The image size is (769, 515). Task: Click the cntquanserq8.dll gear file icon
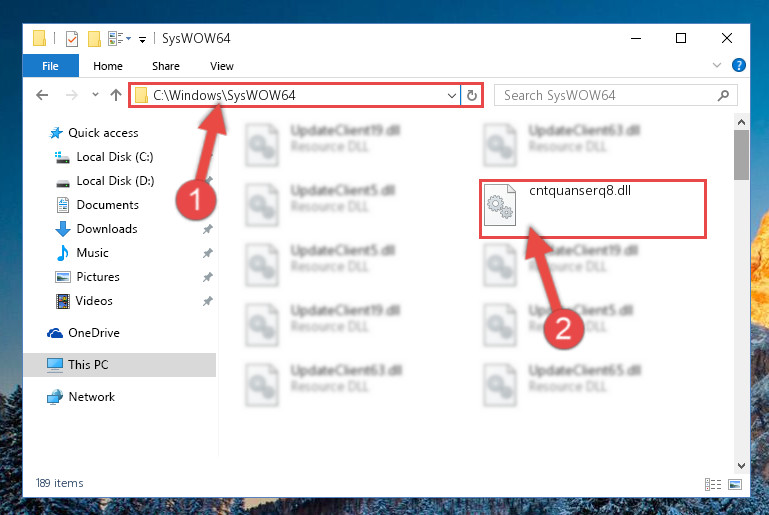(x=500, y=205)
